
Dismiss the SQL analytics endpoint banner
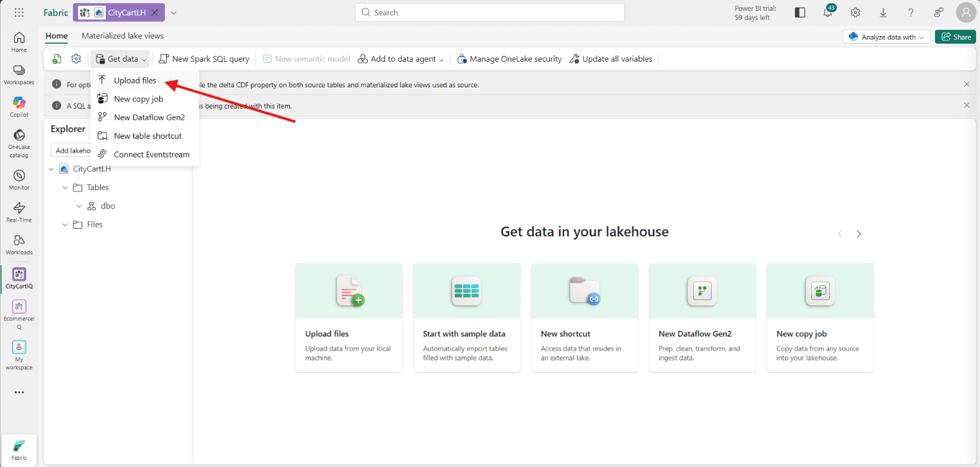tap(967, 105)
